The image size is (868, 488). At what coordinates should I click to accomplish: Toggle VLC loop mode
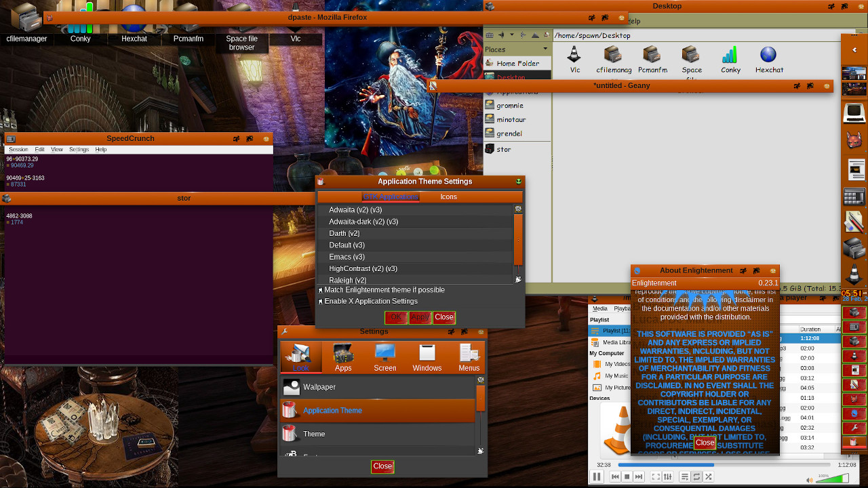pyautogui.click(x=696, y=477)
